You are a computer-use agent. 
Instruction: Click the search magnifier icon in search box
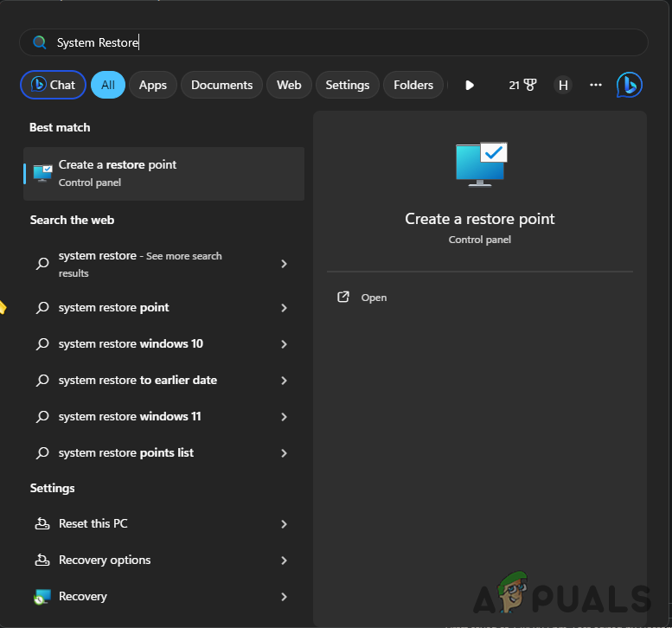(x=40, y=42)
